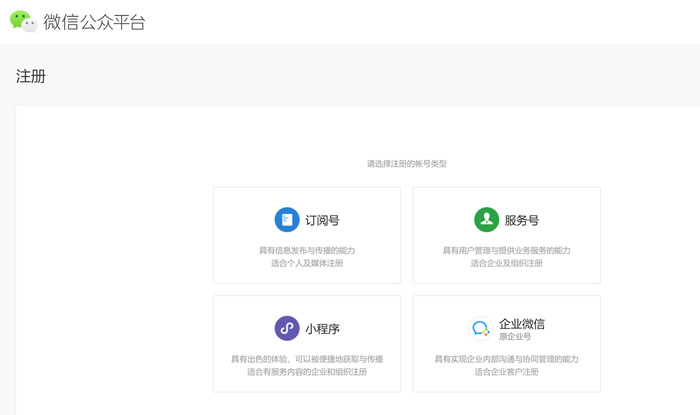
Task: Click the green 服务号 person icon
Action: (x=486, y=220)
